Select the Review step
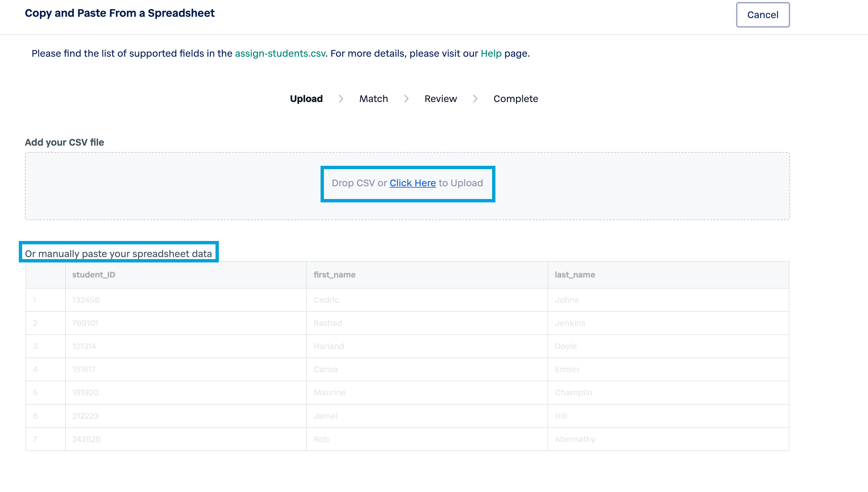 [440, 99]
